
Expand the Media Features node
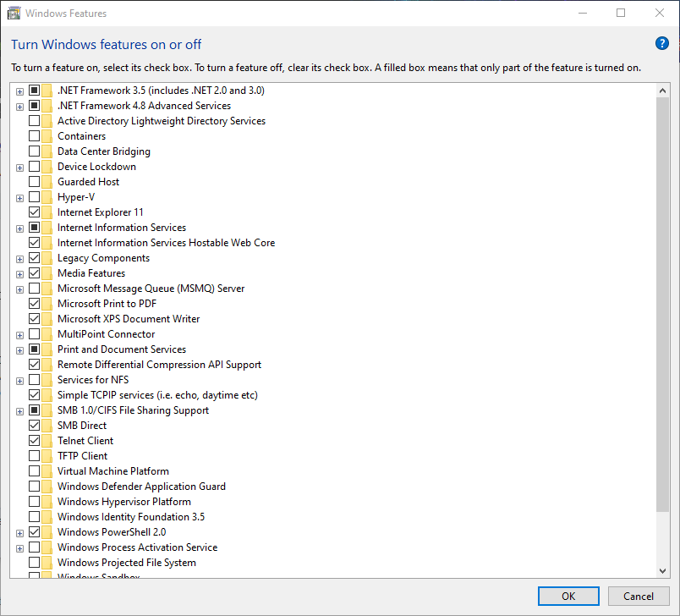point(19,275)
